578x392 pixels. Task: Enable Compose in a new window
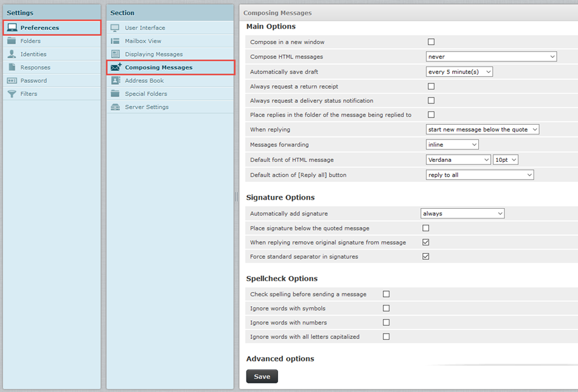[431, 42]
